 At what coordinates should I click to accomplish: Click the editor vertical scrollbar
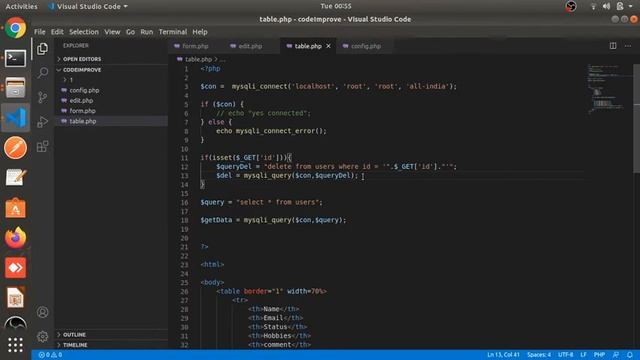[636, 118]
